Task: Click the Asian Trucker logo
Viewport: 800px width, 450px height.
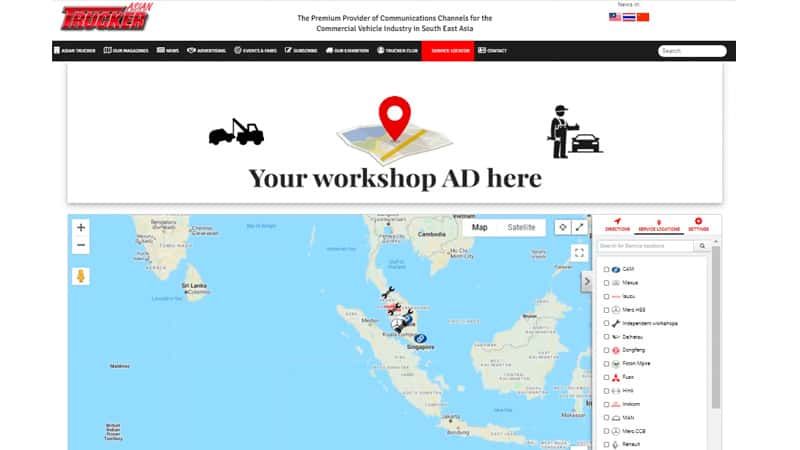Action: point(104,17)
